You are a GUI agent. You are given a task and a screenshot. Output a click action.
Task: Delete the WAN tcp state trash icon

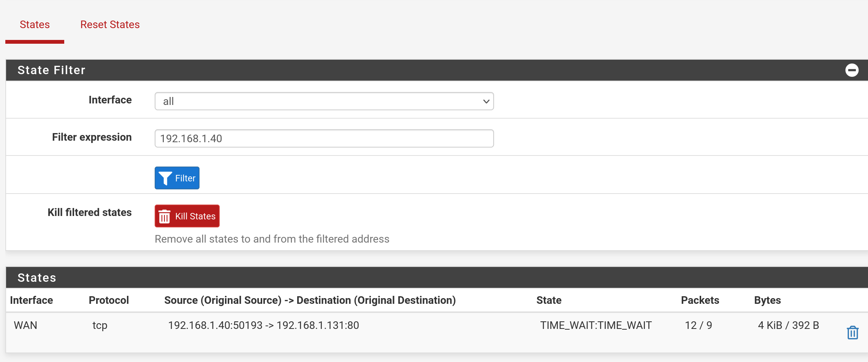pyautogui.click(x=852, y=333)
